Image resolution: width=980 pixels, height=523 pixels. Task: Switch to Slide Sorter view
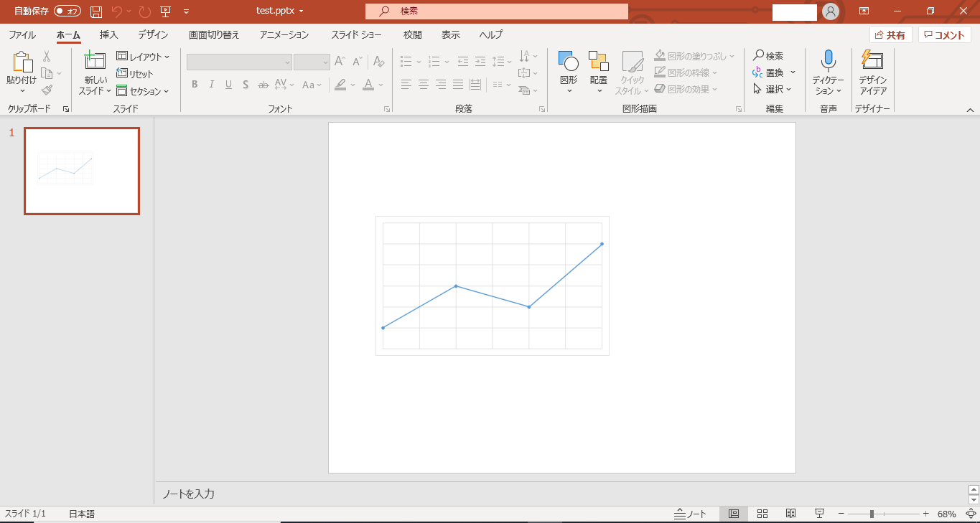coord(762,514)
